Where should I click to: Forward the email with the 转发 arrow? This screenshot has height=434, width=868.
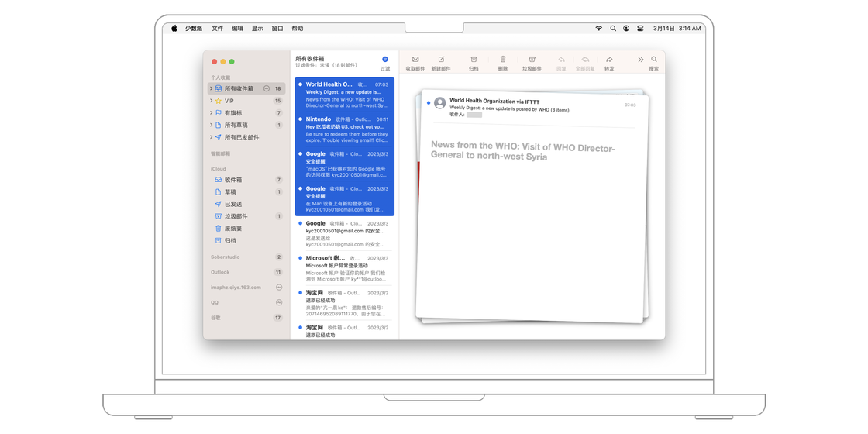(609, 60)
